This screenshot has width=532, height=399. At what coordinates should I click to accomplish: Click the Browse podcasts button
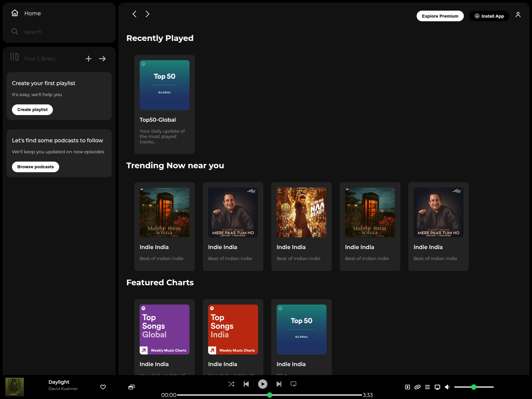click(36, 167)
